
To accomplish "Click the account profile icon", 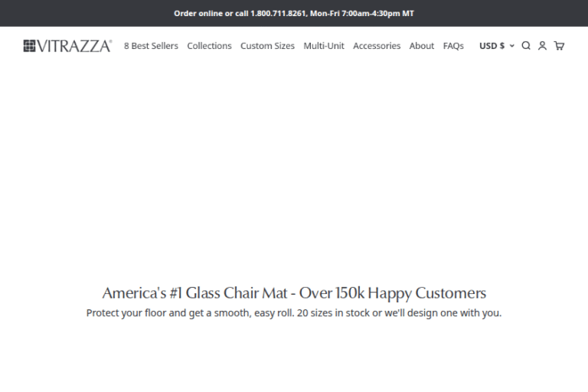I will point(542,46).
